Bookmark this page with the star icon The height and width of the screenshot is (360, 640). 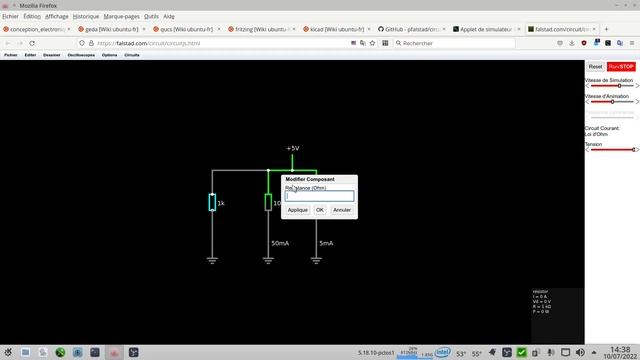pyautogui.click(x=372, y=43)
